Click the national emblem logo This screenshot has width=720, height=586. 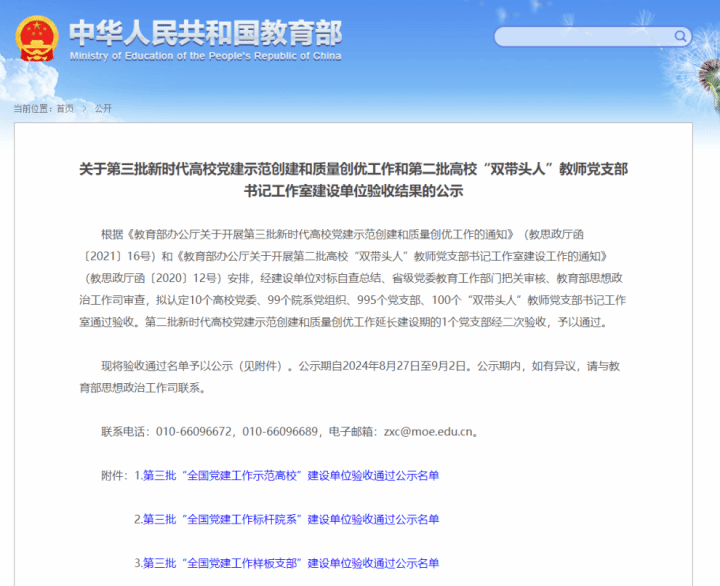click(37, 38)
